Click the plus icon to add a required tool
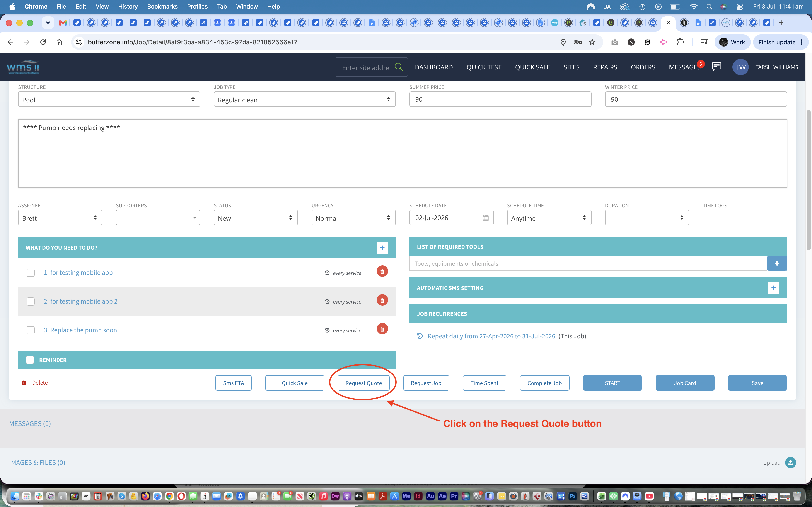The width and height of the screenshot is (812, 507). pyautogui.click(x=777, y=263)
